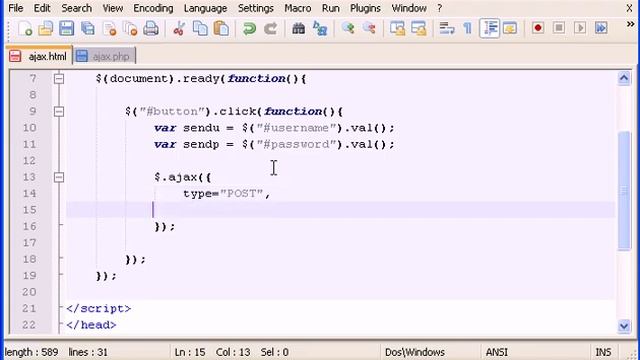Run macro multiple times icon
Image resolution: width=640 pixels, height=360 pixels.
[601, 28]
